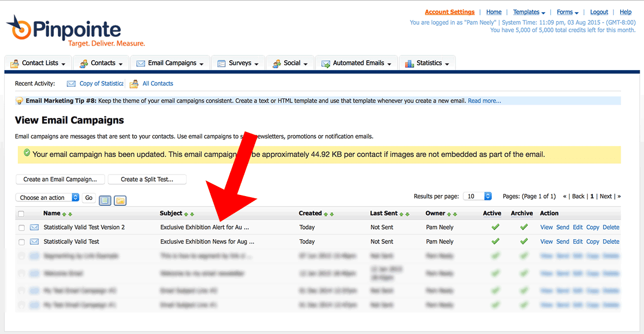Image resolution: width=644 pixels, height=334 pixels.
Task: Click the envelope icon next to Copy of Statistica
Action: coord(71,83)
